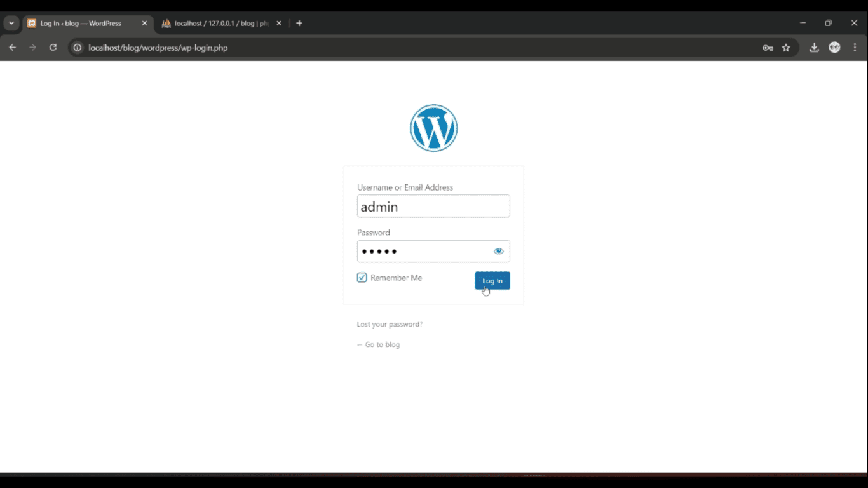Open the browser three-dot menu
This screenshot has height=488, width=868.
(x=855, y=48)
